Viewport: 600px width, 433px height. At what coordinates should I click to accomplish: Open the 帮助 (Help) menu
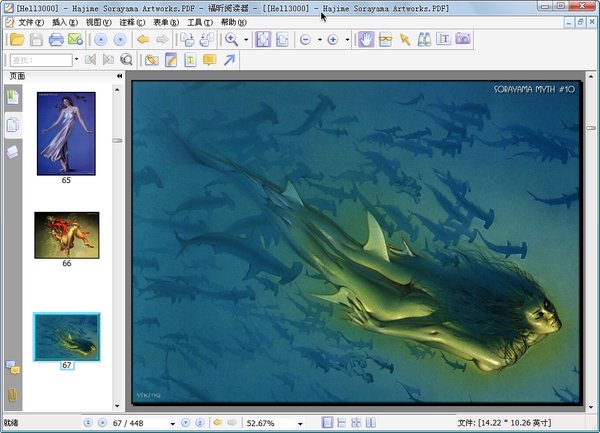click(x=234, y=21)
